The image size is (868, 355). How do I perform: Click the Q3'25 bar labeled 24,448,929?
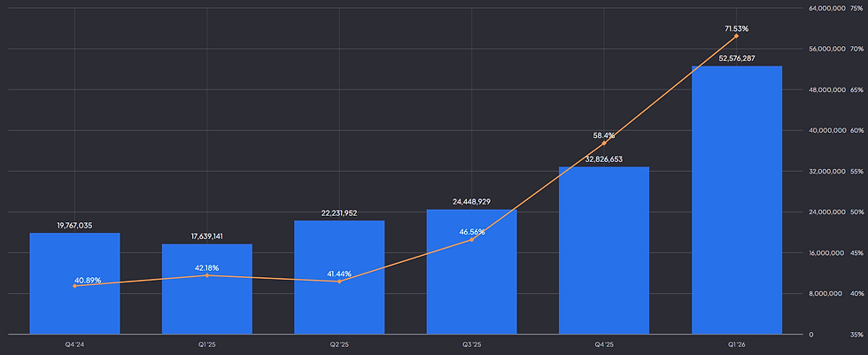(x=471, y=272)
